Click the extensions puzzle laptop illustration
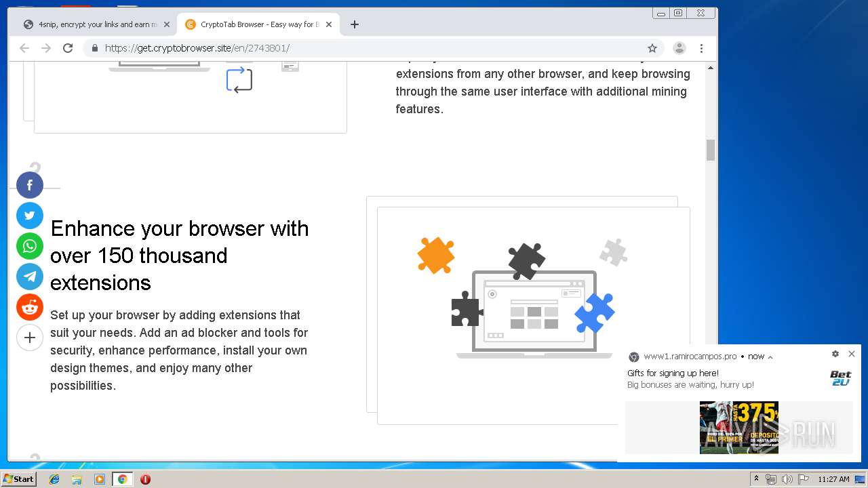Screen dimensions: 868x488 pos(533,298)
